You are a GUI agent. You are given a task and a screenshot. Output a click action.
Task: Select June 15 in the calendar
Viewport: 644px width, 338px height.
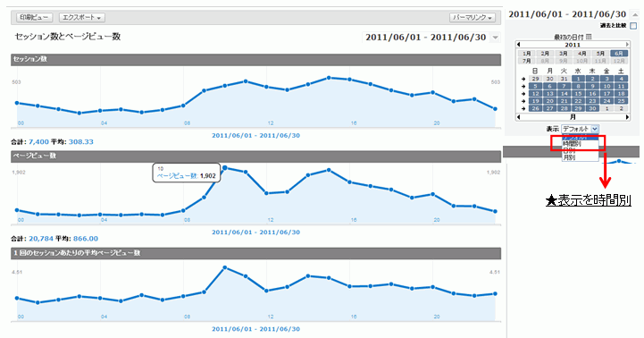(x=578, y=94)
